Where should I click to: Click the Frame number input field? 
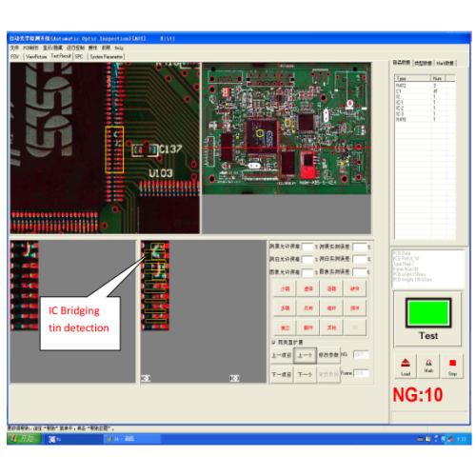361,373
